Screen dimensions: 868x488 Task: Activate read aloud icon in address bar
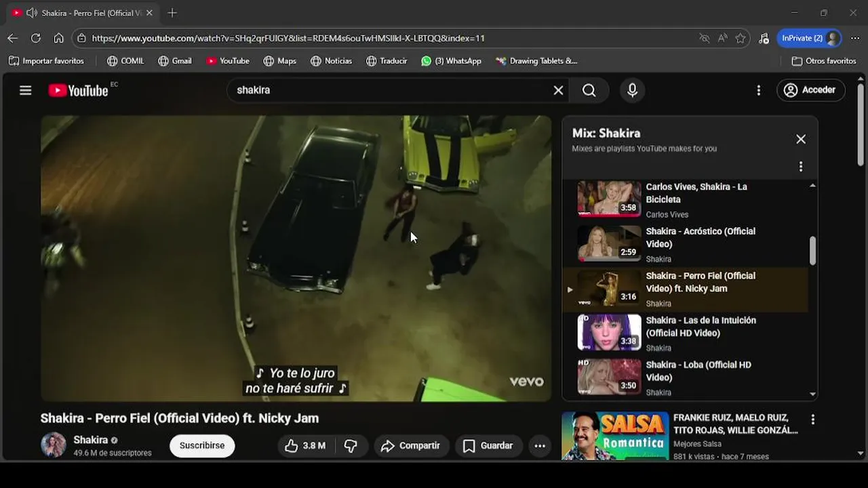click(x=723, y=39)
